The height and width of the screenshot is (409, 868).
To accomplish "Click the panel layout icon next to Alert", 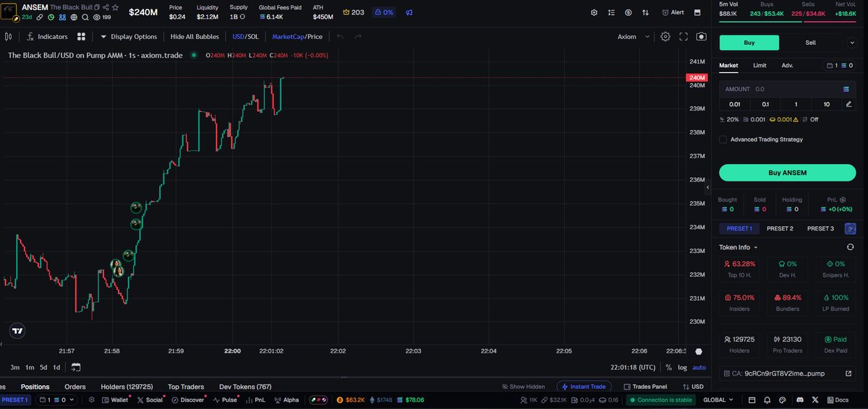I will click(x=697, y=12).
